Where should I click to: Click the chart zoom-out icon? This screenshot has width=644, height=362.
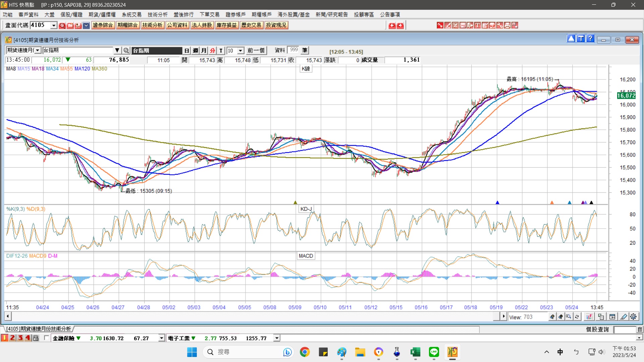point(560,316)
